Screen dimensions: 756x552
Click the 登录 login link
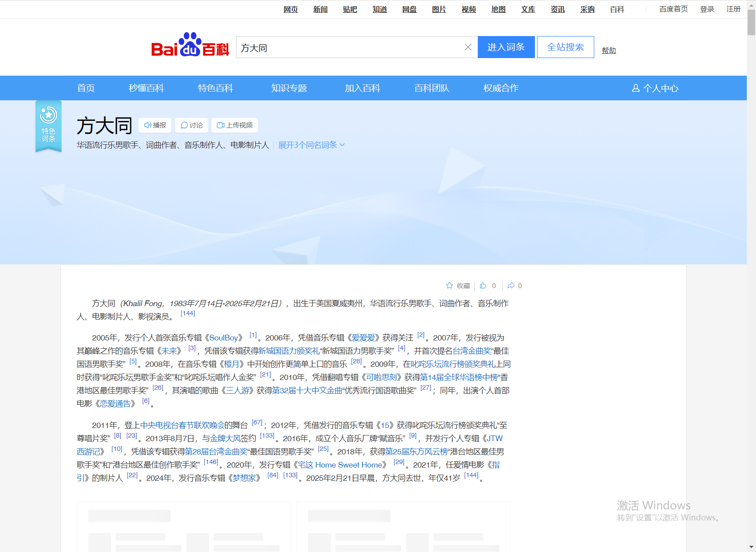(x=707, y=9)
